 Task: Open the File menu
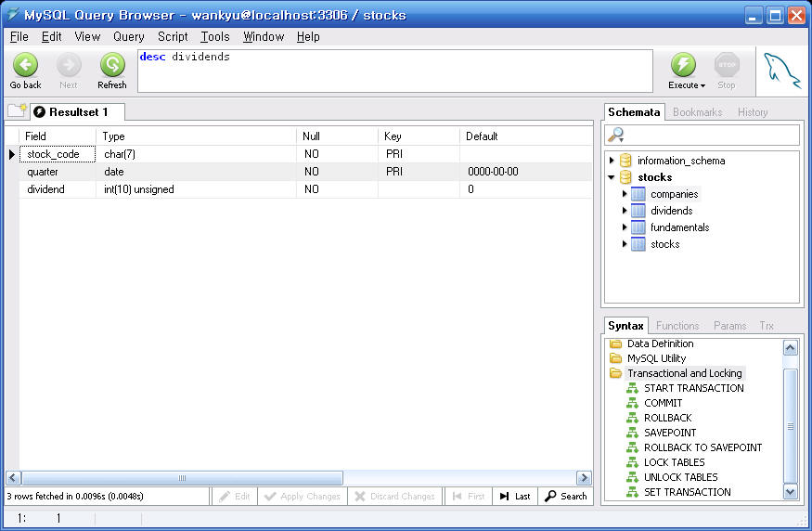19,37
